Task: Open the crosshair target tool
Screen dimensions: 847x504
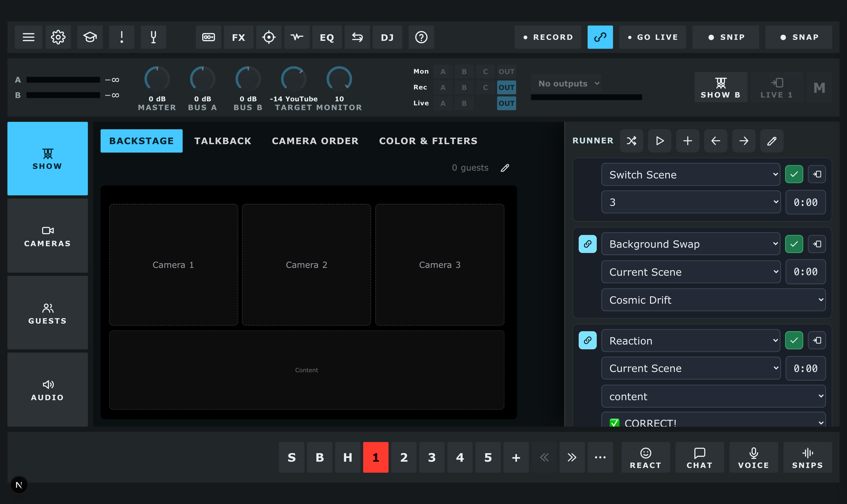Action: tap(269, 37)
